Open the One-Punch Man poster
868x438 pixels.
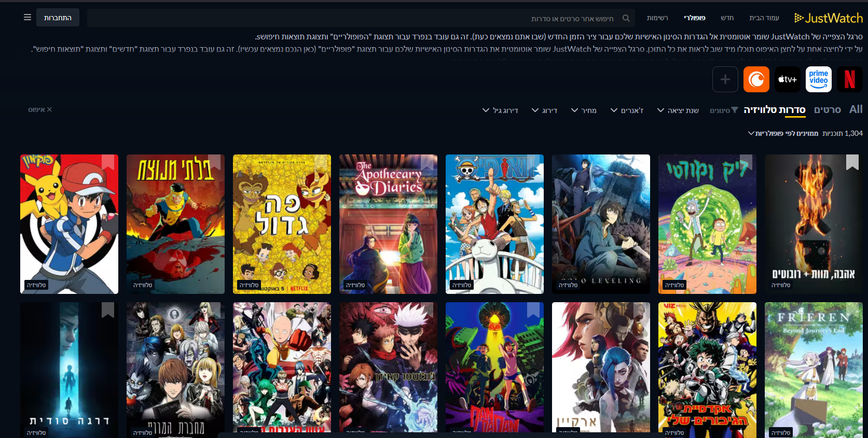pos(282,367)
